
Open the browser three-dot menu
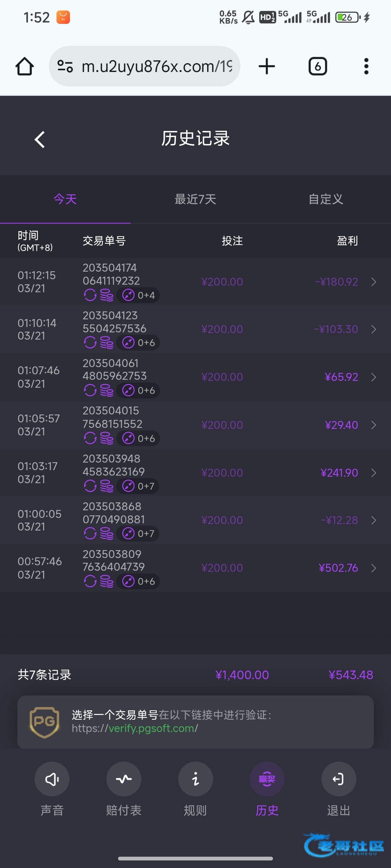(366, 67)
